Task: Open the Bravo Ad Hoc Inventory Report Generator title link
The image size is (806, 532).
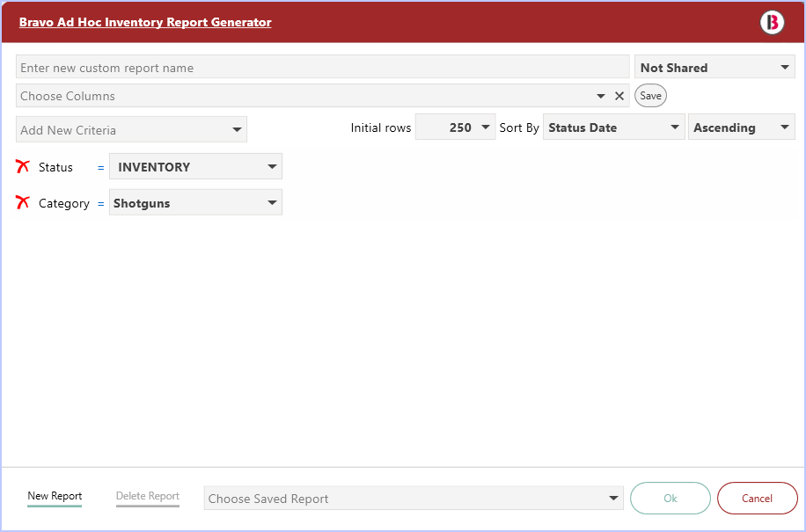Action: coord(145,22)
